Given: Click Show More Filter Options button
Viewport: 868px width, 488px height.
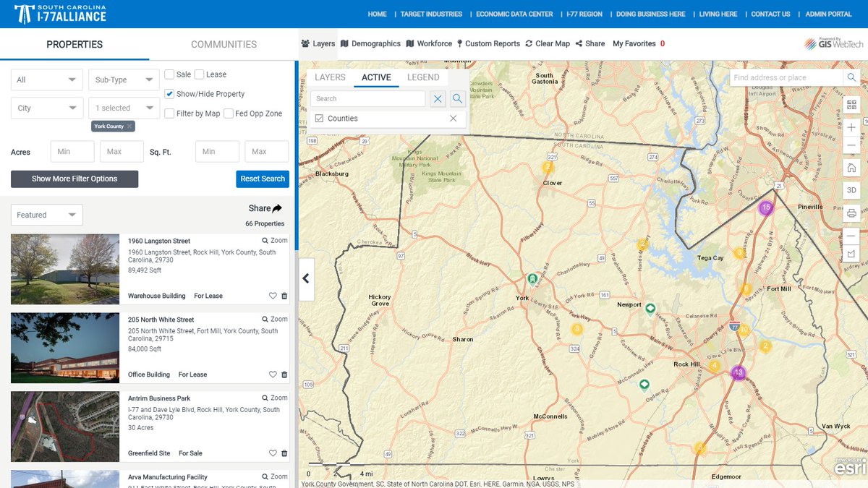Looking at the screenshot, I should click(75, 179).
